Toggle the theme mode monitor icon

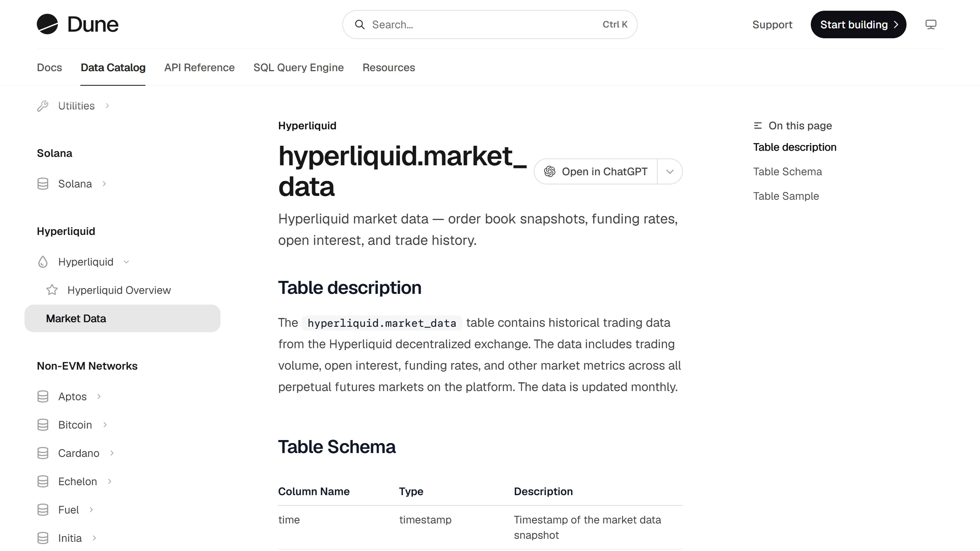point(931,24)
